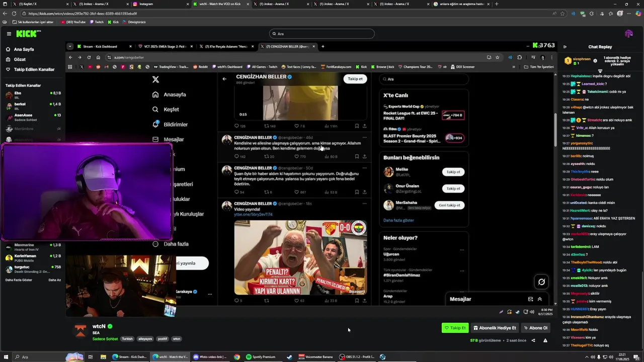Collapse the Chat Replay panel
The height and width of the screenshot is (362, 644).
[565, 47]
